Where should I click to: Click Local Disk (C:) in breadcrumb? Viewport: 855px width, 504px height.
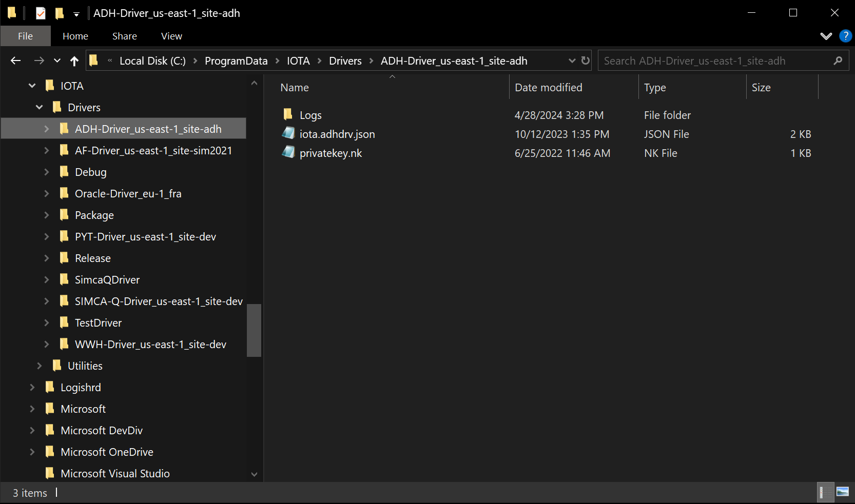[x=152, y=61]
